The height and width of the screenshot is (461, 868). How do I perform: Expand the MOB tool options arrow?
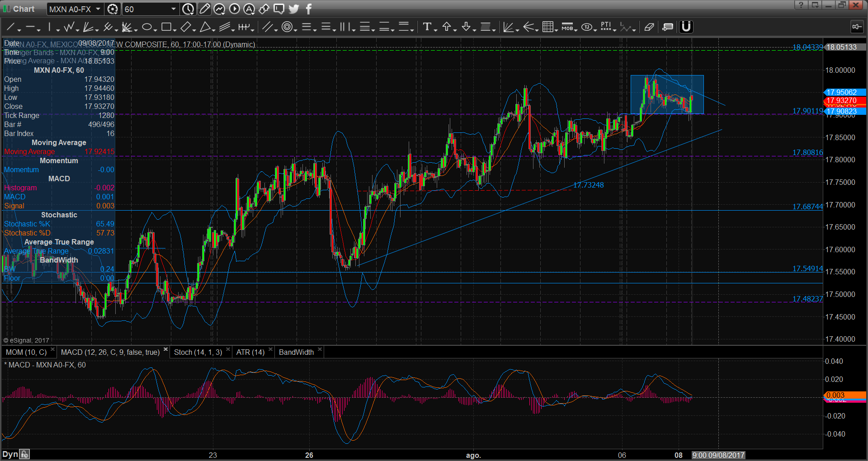(x=576, y=30)
